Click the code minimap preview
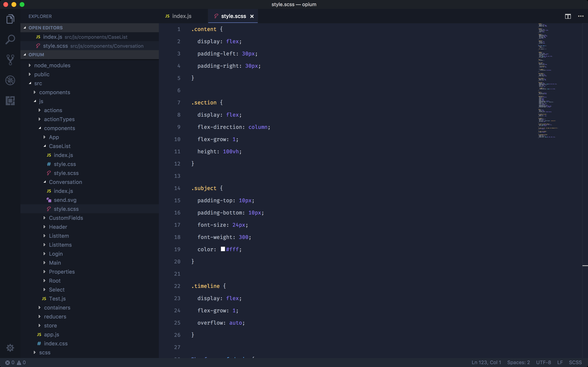 [547, 80]
